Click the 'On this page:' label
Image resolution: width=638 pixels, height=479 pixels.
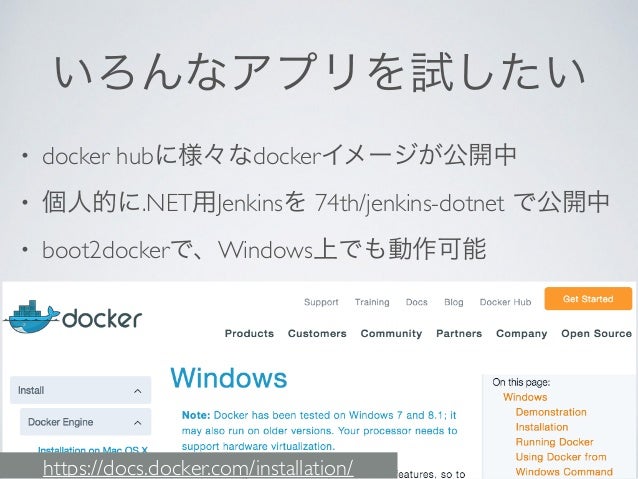[521, 382]
